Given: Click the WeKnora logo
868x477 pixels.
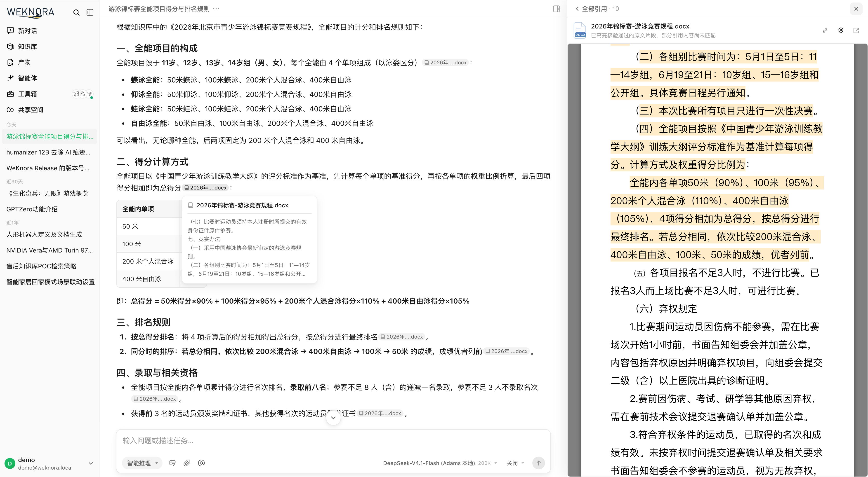Looking at the screenshot, I should (x=31, y=12).
